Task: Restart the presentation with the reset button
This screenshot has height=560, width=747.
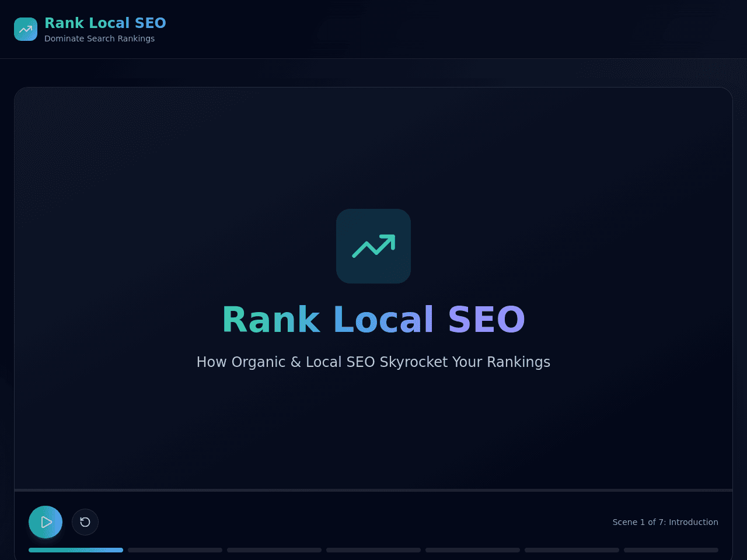Action: pos(85,522)
